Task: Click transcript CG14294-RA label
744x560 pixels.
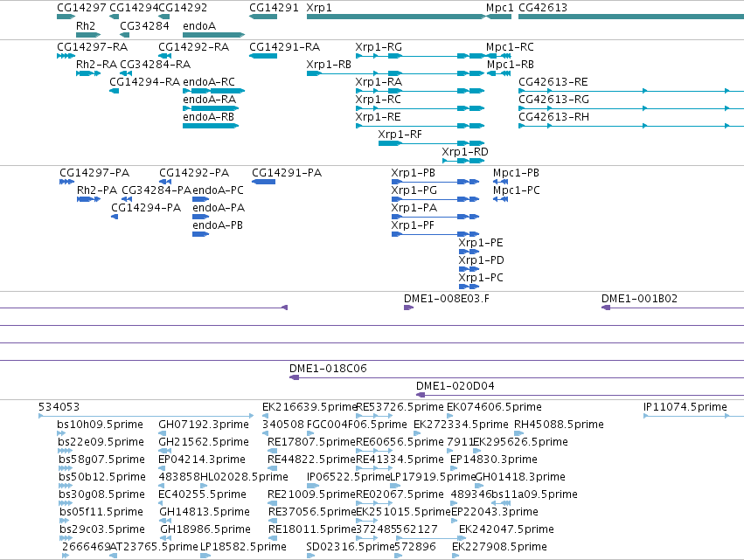Action: [145, 82]
